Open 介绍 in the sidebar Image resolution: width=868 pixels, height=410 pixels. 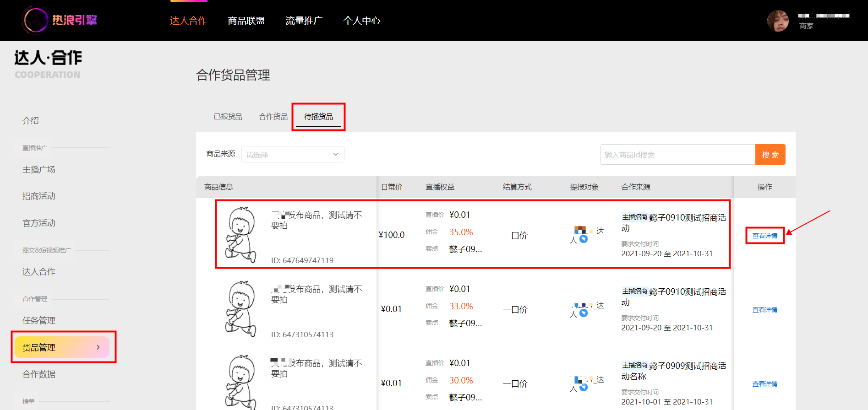[31, 120]
